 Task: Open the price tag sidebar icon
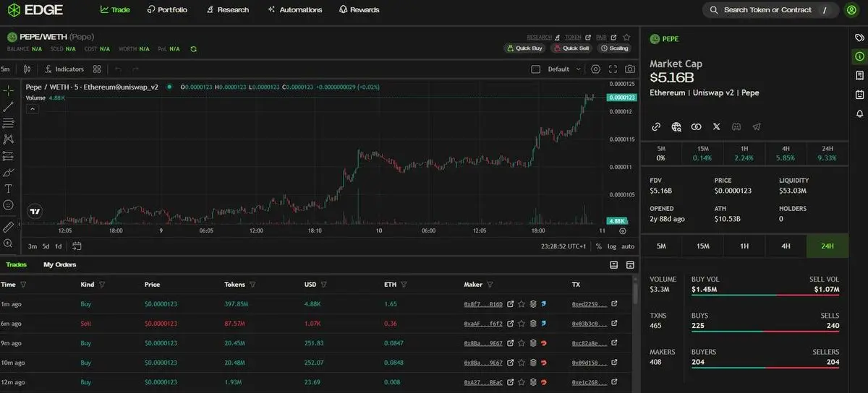click(859, 38)
